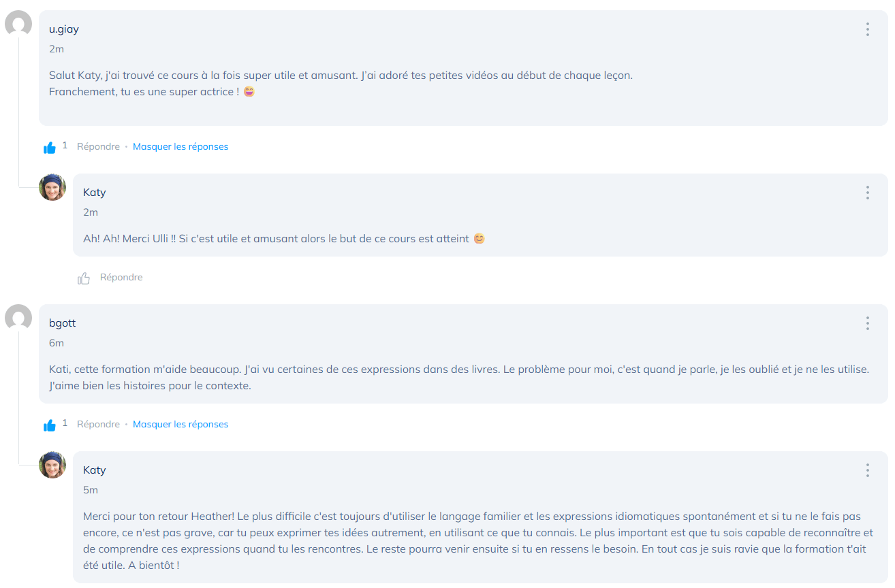Viewport: 895px width, 588px height.
Task: Click the bgott username
Action: (63, 323)
